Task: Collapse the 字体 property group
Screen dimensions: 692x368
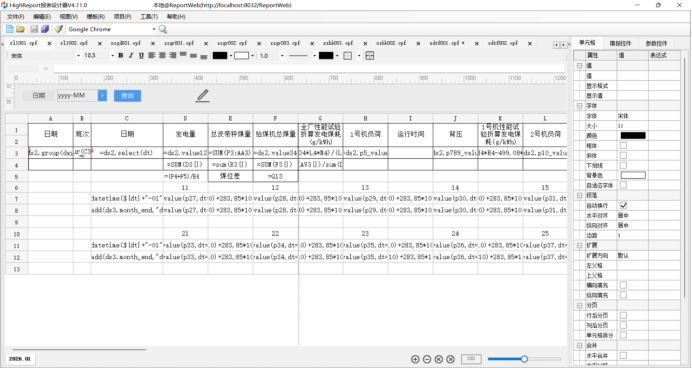Action: point(579,106)
